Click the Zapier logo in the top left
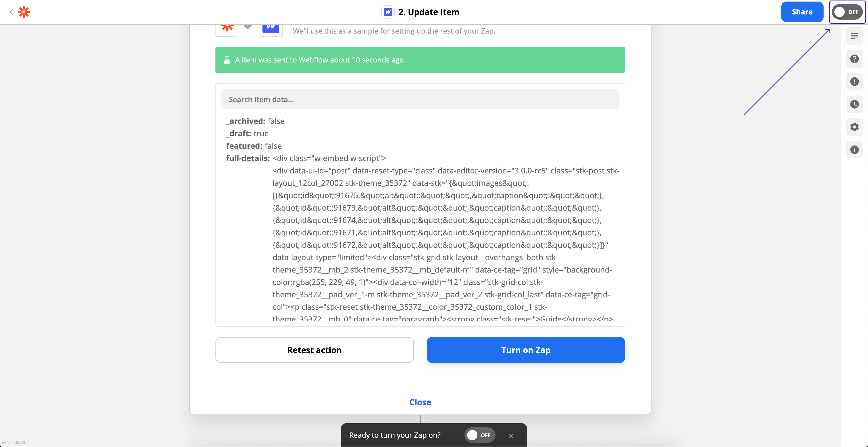This screenshot has width=868, height=447. tap(24, 12)
